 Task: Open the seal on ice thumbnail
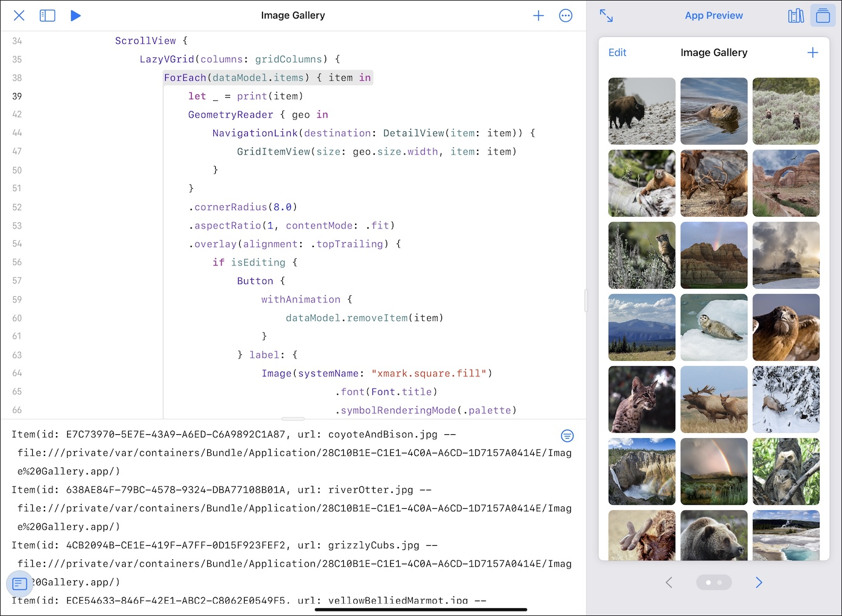coord(714,327)
